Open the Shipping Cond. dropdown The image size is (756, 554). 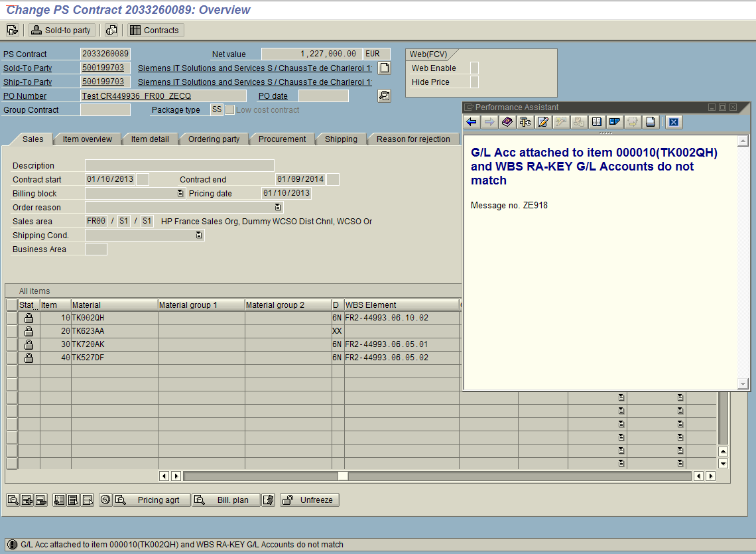click(199, 235)
